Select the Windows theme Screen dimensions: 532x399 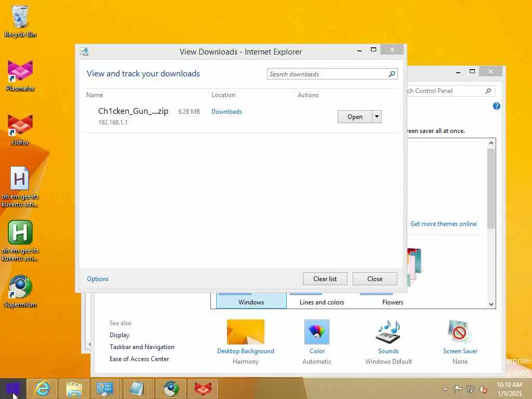pos(251,301)
